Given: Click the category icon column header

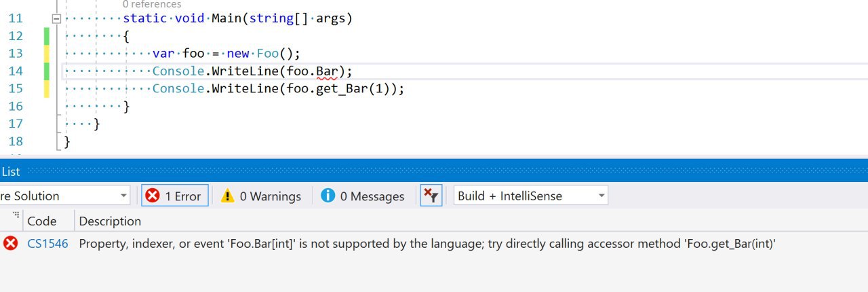Looking at the screenshot, I should [x=15, y=216].
